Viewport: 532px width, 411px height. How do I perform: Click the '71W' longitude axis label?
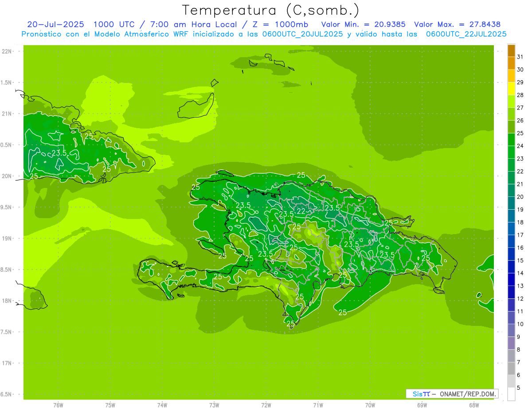pos(318,405)
